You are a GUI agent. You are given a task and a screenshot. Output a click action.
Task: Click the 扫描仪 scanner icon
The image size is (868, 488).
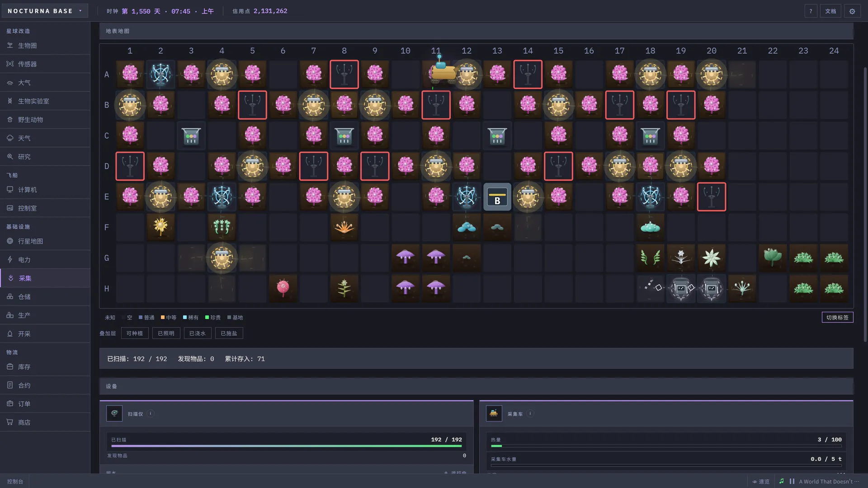click(x=114, y=413)
